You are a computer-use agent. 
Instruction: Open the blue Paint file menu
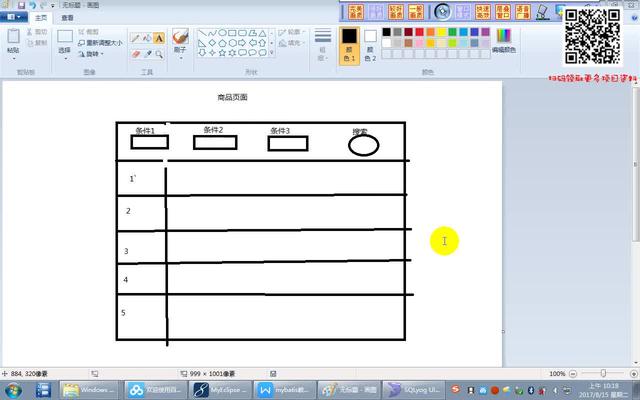pos(12,18)
